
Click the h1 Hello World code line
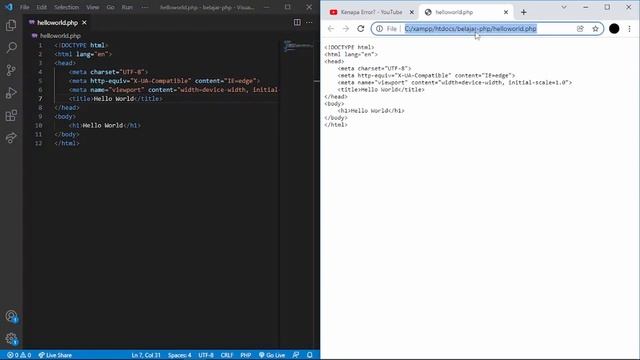coord(104,125)
